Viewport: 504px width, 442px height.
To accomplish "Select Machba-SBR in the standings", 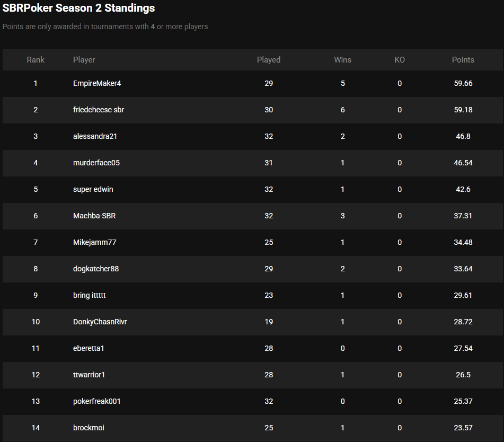I will pos(95,216).
